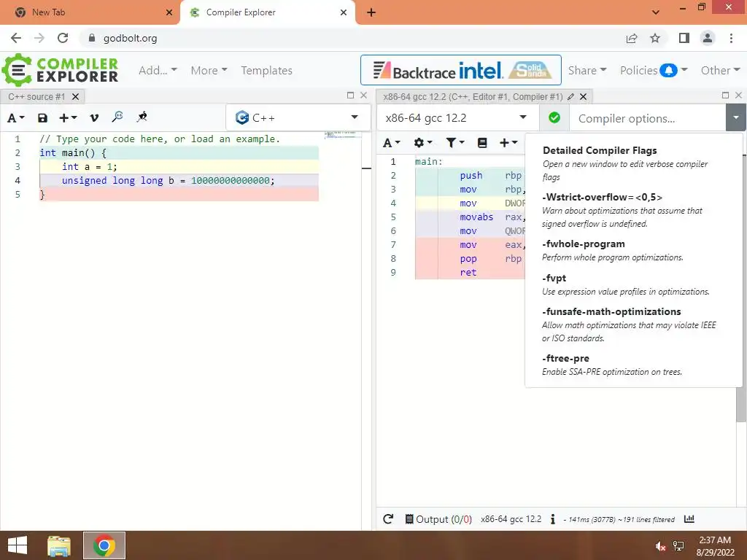Open the Share dropdown
The height and width of the screenshot is (560, 747).
pyautogui.click(x=587, y=71)
